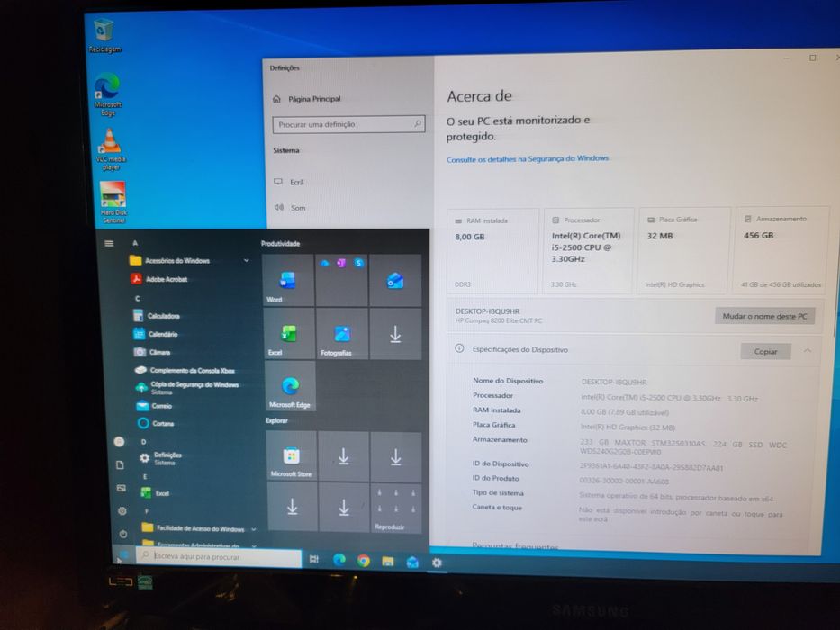
Task: Click the Settings gear on the taskbar
Action: coord(438,562)
